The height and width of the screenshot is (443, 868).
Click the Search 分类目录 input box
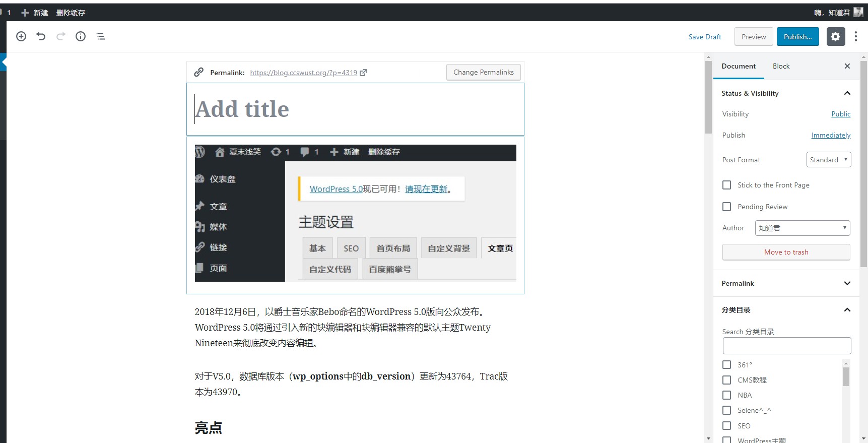tap(787, 346)
